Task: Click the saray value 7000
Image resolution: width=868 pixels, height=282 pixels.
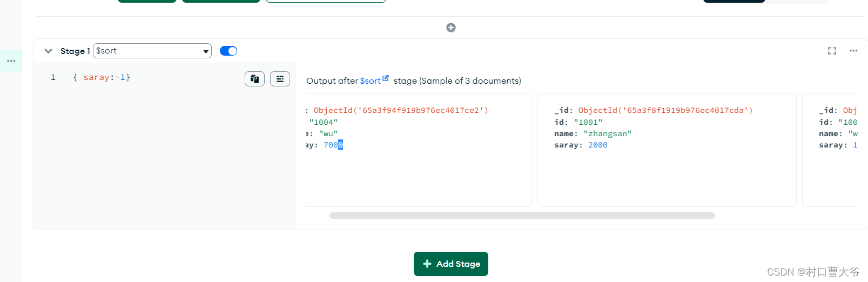Action: click(x=333, y=145)
